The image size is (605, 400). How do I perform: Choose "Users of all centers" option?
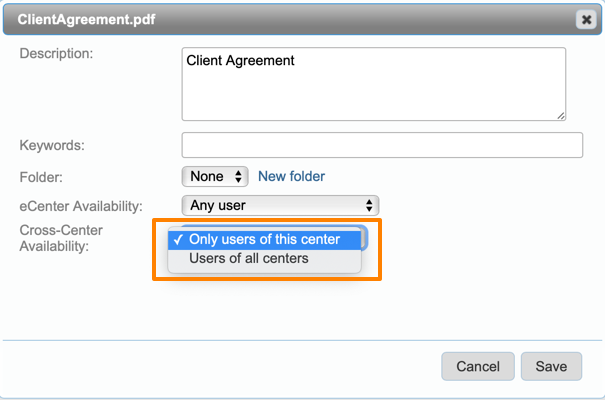pyautogui.click(x=248, y=259)
